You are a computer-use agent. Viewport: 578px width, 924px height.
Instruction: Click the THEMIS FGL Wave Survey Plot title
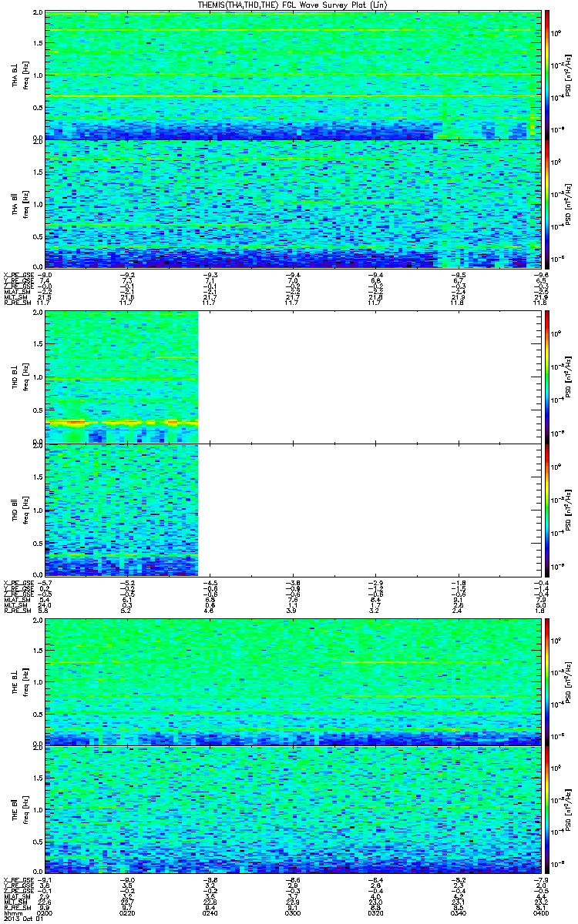point(291,5)
